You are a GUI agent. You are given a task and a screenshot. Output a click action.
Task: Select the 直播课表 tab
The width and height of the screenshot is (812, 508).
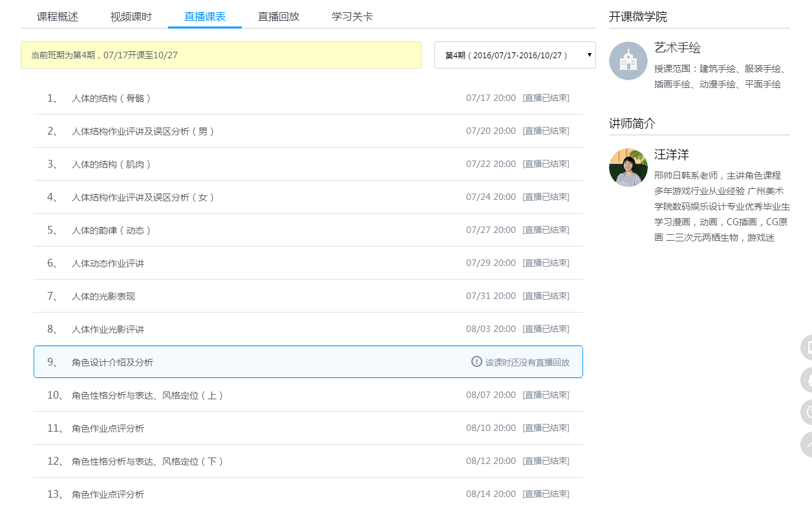coord(205,17)
